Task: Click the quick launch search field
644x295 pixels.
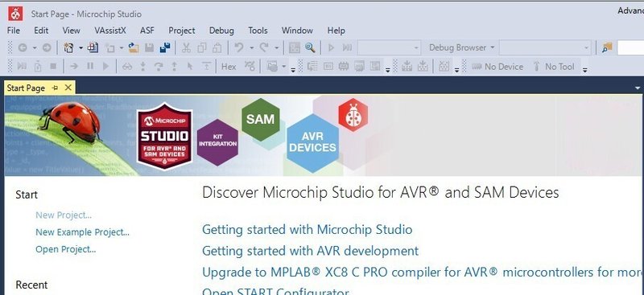Action: tap(630, 47)
